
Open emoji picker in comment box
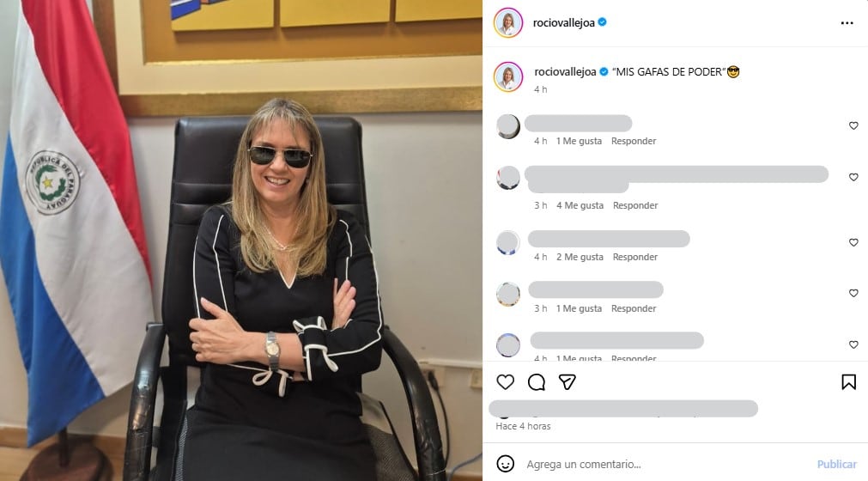(x=505, y=463)
